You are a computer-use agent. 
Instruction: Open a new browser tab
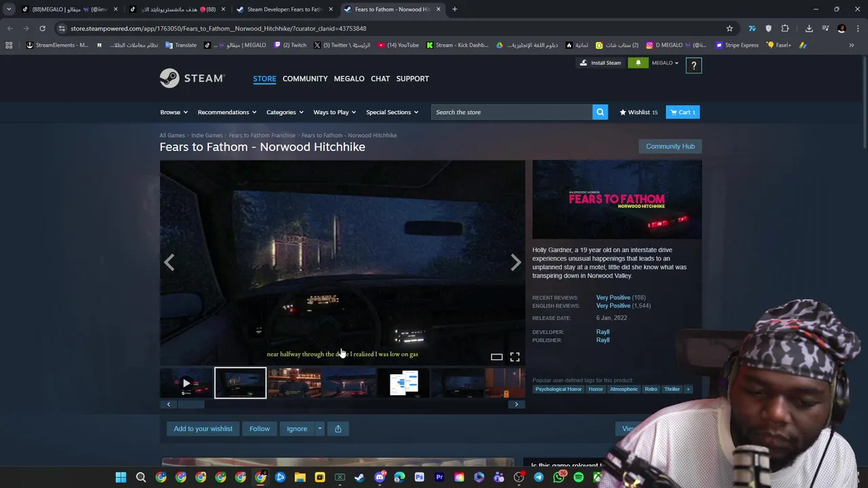(x=454, y=9)
